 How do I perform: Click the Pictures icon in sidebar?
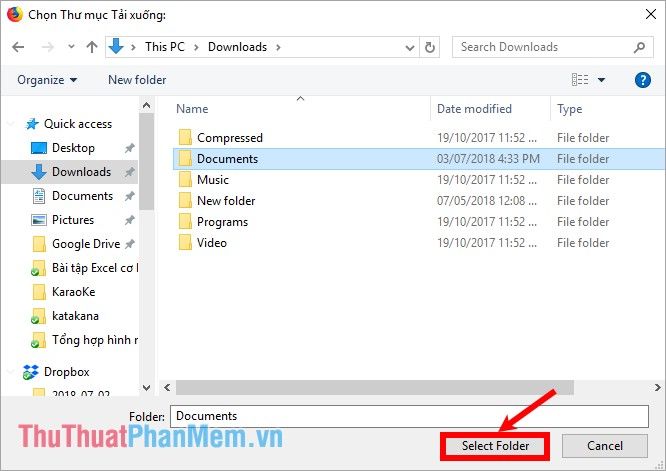click(x=39, y=220)
